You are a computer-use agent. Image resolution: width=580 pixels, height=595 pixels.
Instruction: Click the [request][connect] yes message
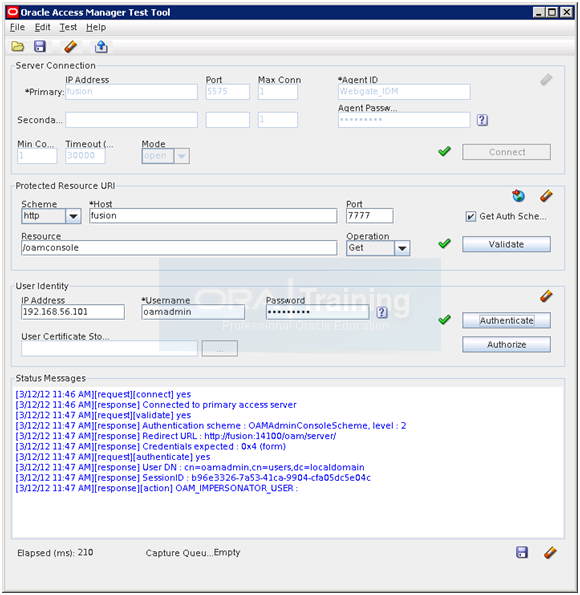pos(103,395)
